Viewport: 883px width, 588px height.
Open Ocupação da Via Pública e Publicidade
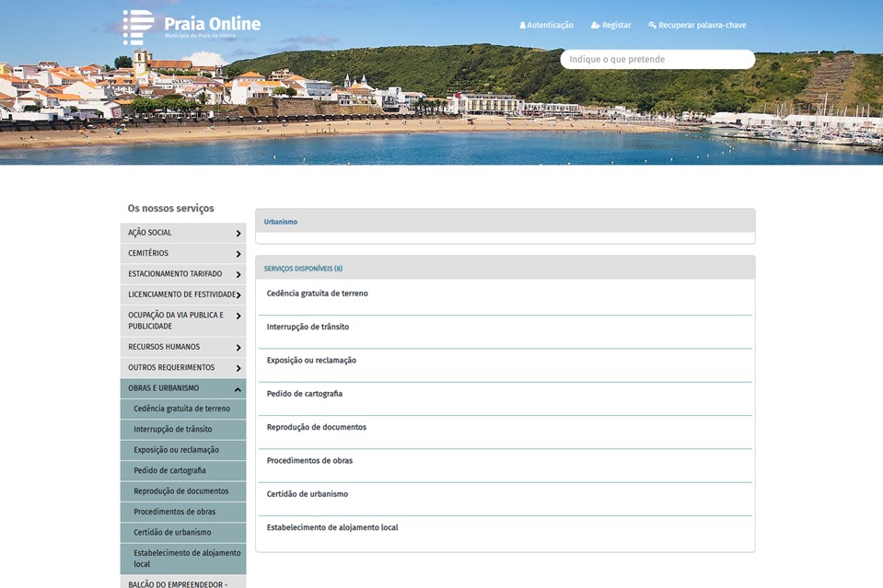175,320
